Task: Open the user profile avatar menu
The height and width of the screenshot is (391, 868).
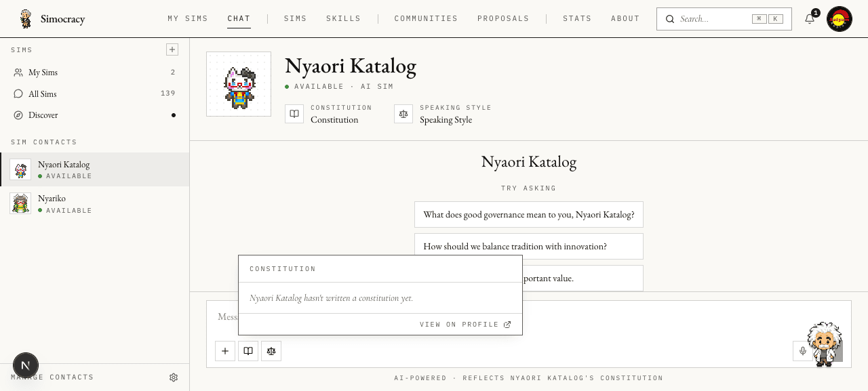Action: tap(840, 19)
